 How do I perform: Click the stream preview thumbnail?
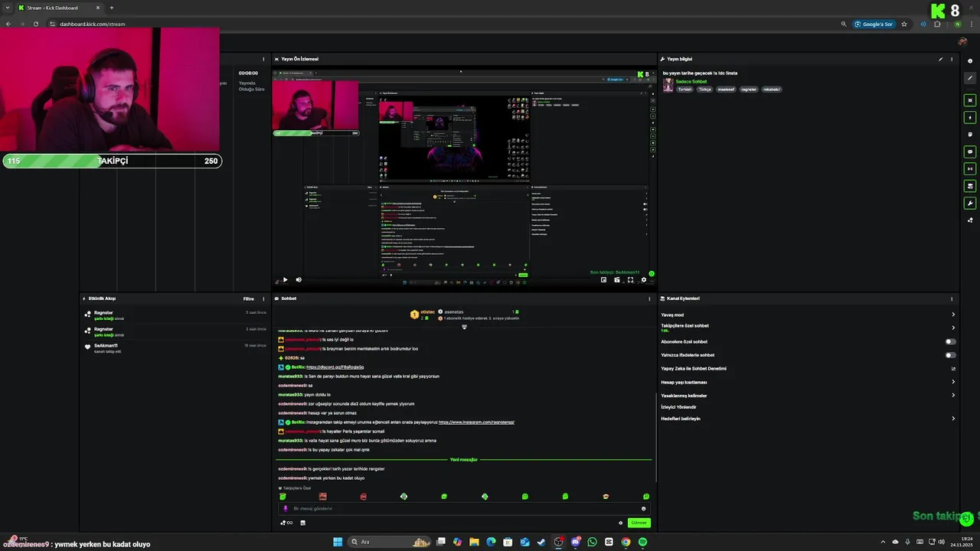[464, 178]
